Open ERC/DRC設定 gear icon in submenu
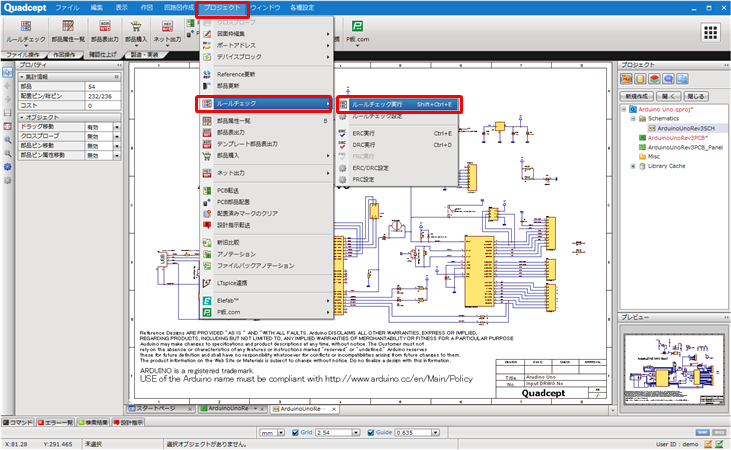 point(343,168)
